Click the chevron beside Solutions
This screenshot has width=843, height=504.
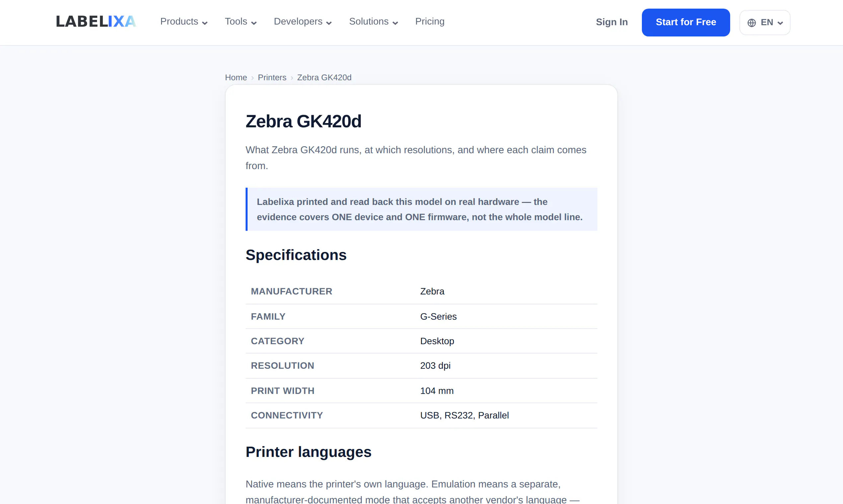[395, 23]
